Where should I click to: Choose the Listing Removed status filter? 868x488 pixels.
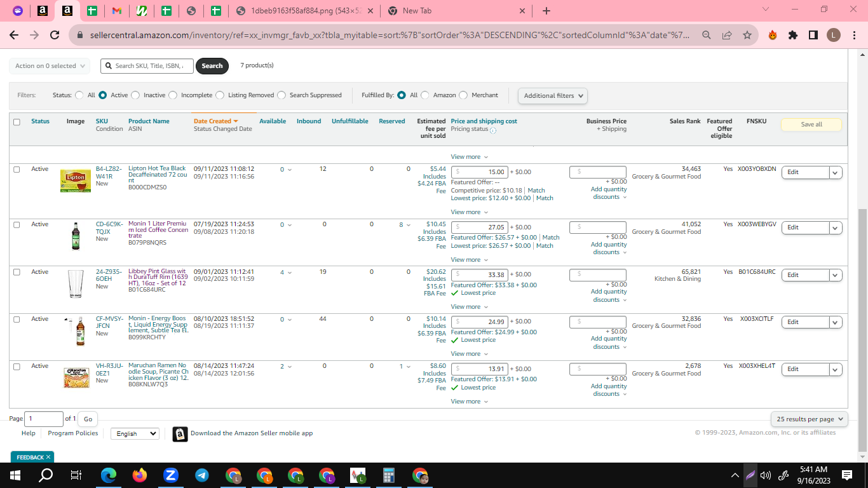(x=220, y=95)
